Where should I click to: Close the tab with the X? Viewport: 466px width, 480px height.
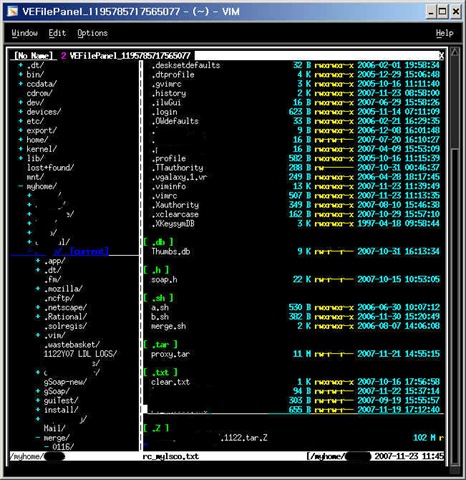pyautogui.click(x=441, y=56)
